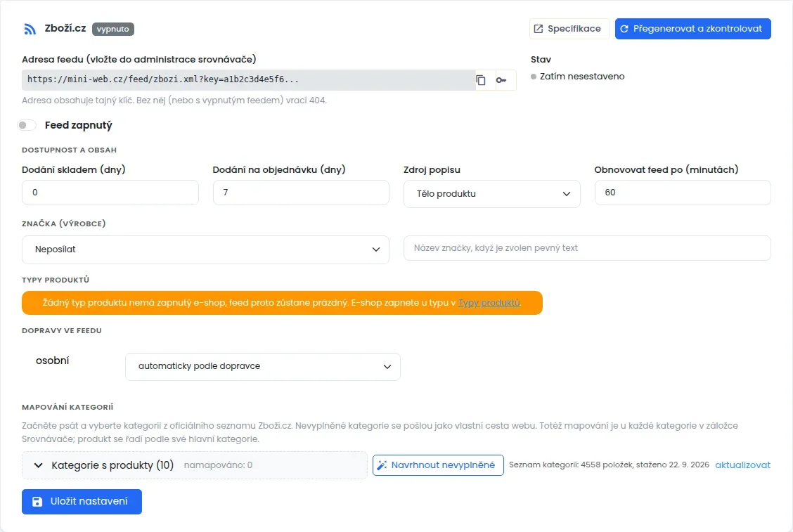This screenshot has height=532, width=793.
Task: Click the Zatím nesestaveno status text
Action: (x=581, y=77)
